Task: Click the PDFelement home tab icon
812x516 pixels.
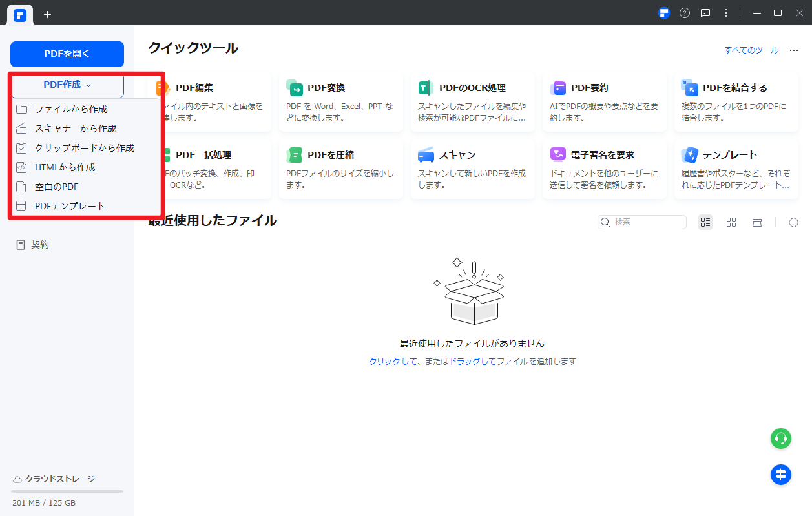Action: (x=20, y=15)
